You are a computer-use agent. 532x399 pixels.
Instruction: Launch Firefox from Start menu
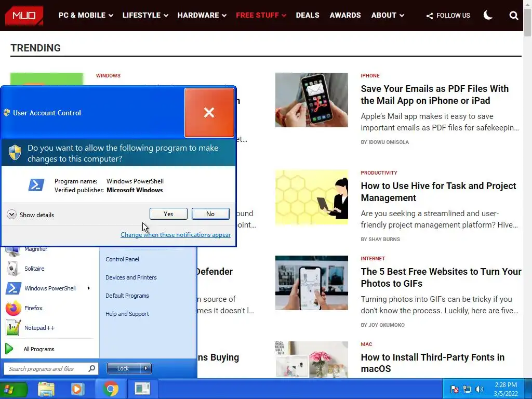tap(33, 308)
